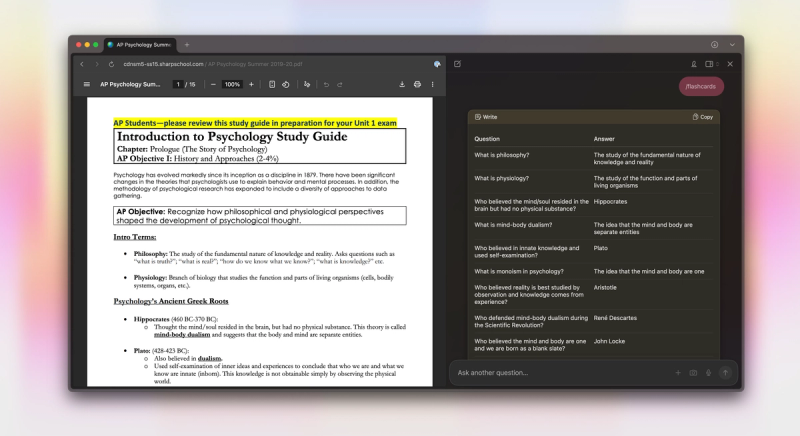Open a new browser tab
Viewport: 800px width, 436px height.
pyautogui.click(x=187, y=45)
